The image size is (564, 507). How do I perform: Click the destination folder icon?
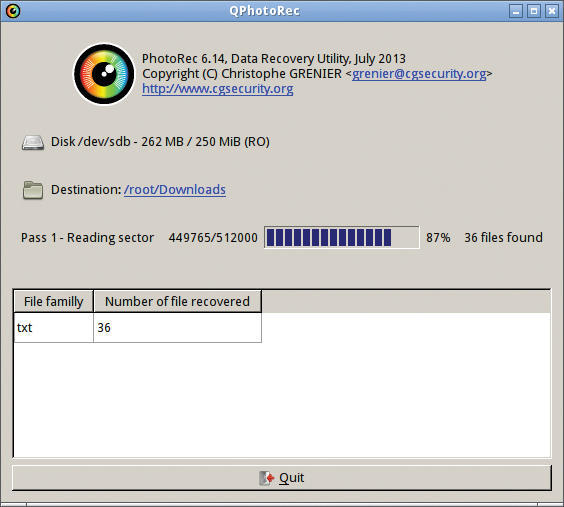(x=33, y=190)
